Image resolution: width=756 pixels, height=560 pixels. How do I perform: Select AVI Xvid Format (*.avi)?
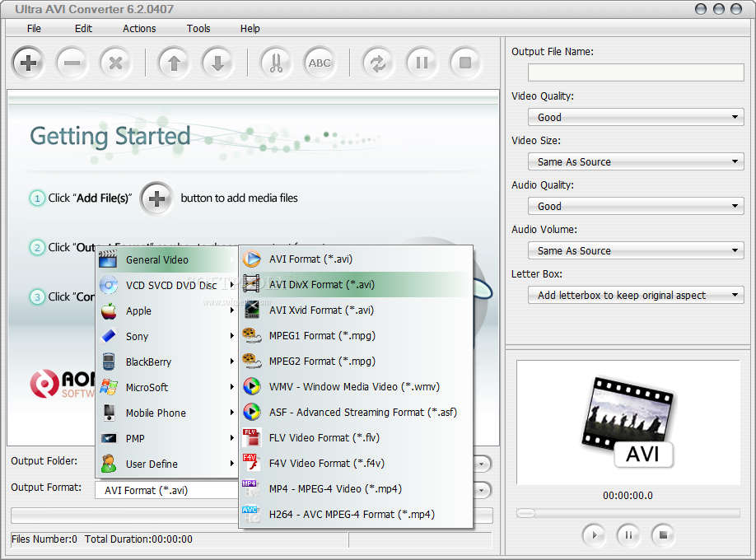click(x=356, y=310)
